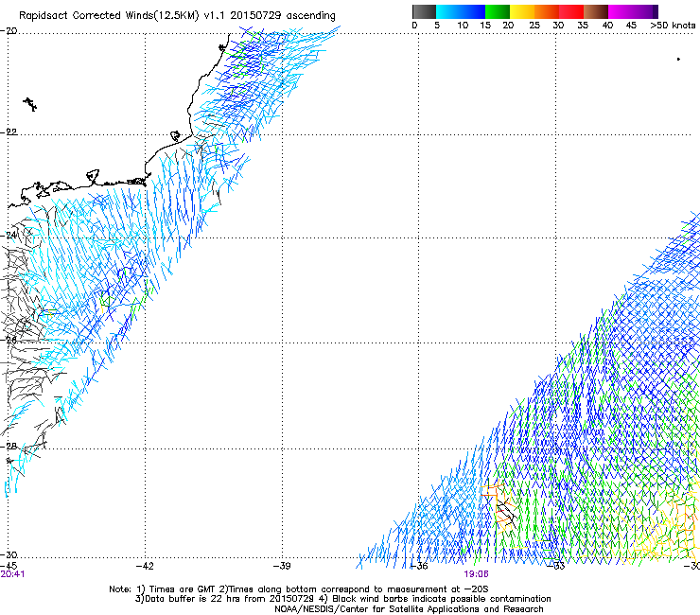Click the -36 longitude axis label
This screenshot has width=700, height=615.
pyautogui.click(x=419, y=566)
